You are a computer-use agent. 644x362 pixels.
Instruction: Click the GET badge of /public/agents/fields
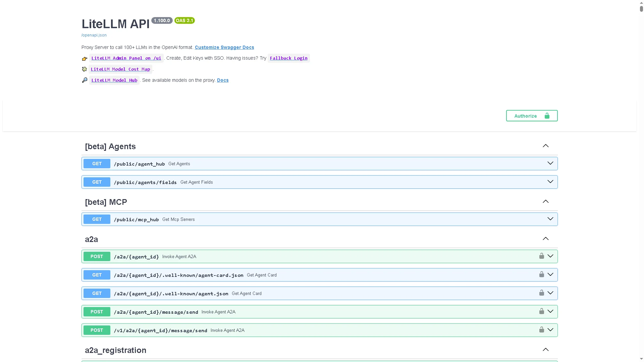click(97, 182)
